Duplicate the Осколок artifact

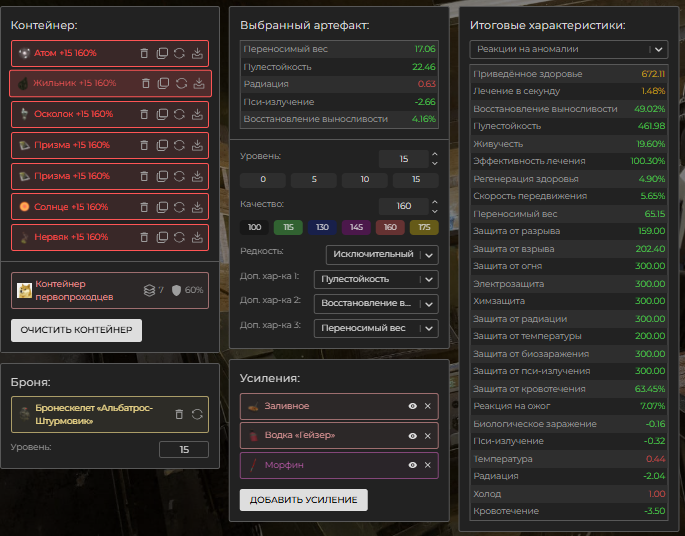click(162, 114)
